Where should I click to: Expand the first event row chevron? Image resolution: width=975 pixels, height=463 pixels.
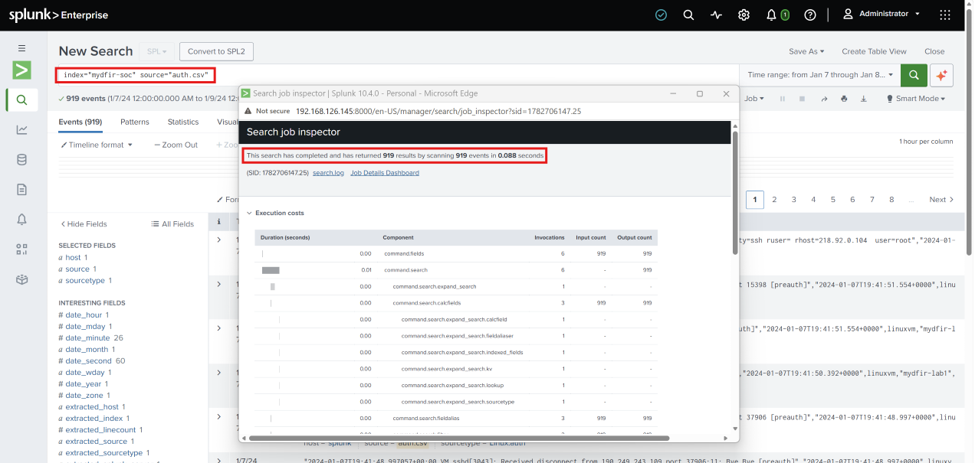(x=218, y=240)
